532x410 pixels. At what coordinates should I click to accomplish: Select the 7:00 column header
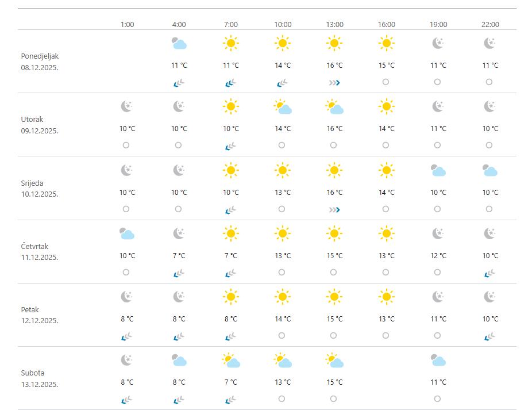point(230,25)
